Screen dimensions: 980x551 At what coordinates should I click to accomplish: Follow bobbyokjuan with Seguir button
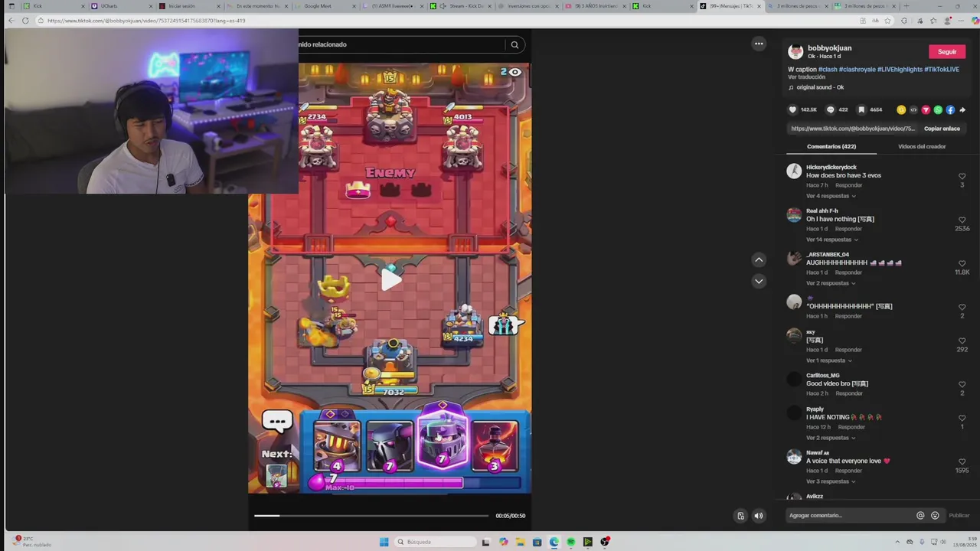click(x=947, y=51)
